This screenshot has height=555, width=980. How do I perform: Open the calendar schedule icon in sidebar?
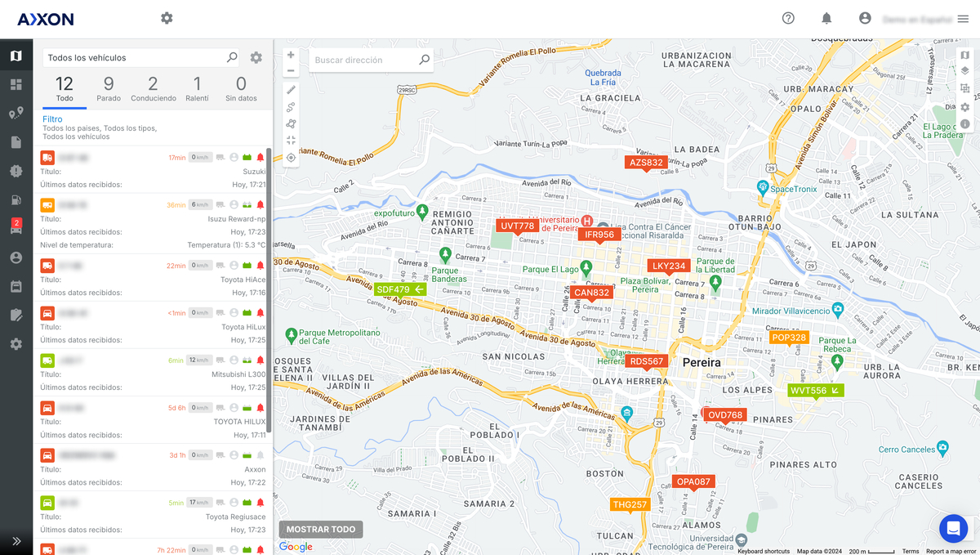click(16, 286)
